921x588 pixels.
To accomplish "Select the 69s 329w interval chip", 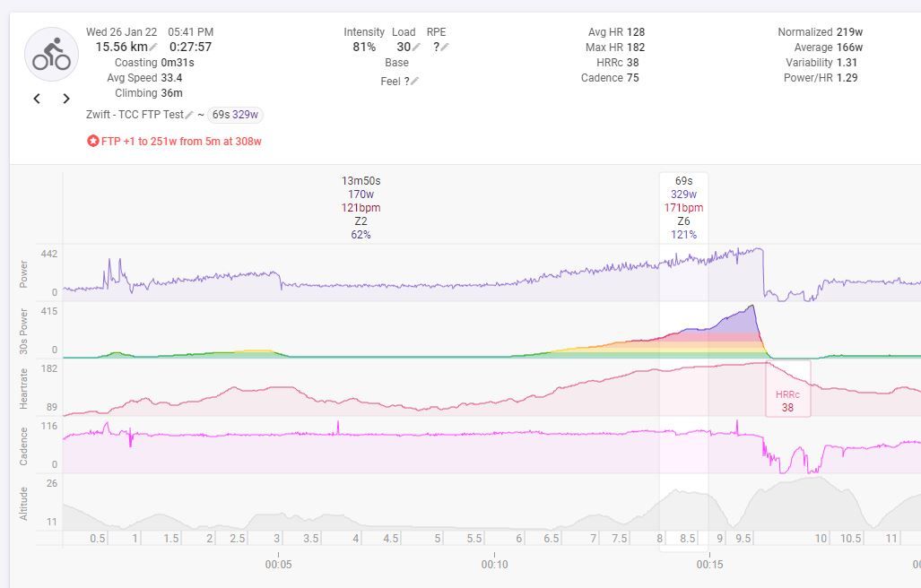I will [235, 115].
